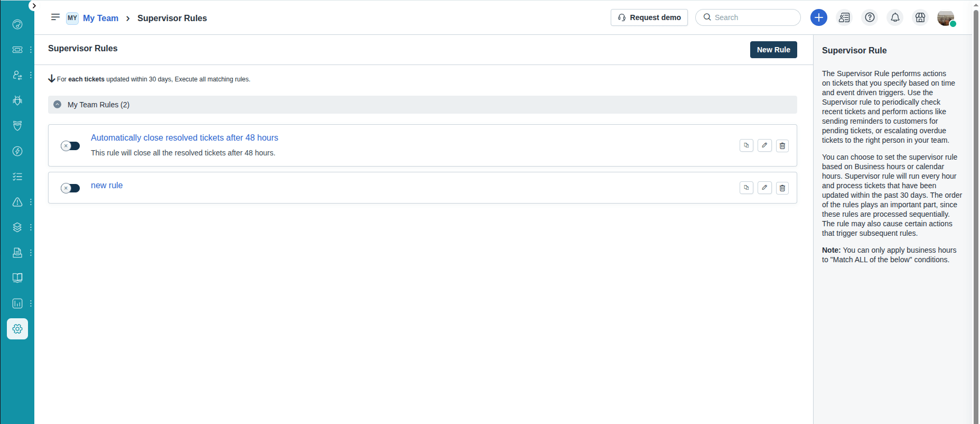Clone the 'Automatically close resolved tickets' rule
The image size is (980, 424).
[x=746, y=145]
